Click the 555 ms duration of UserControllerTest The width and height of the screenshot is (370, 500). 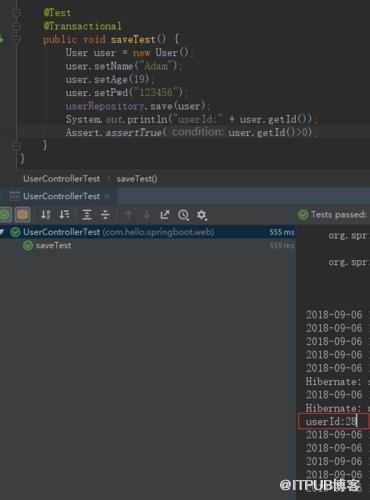pos(282,232)
